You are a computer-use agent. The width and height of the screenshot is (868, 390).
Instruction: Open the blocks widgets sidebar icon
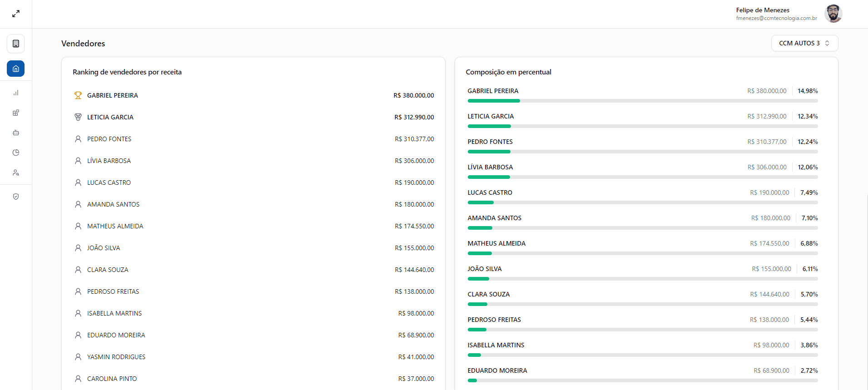(16, 113)
